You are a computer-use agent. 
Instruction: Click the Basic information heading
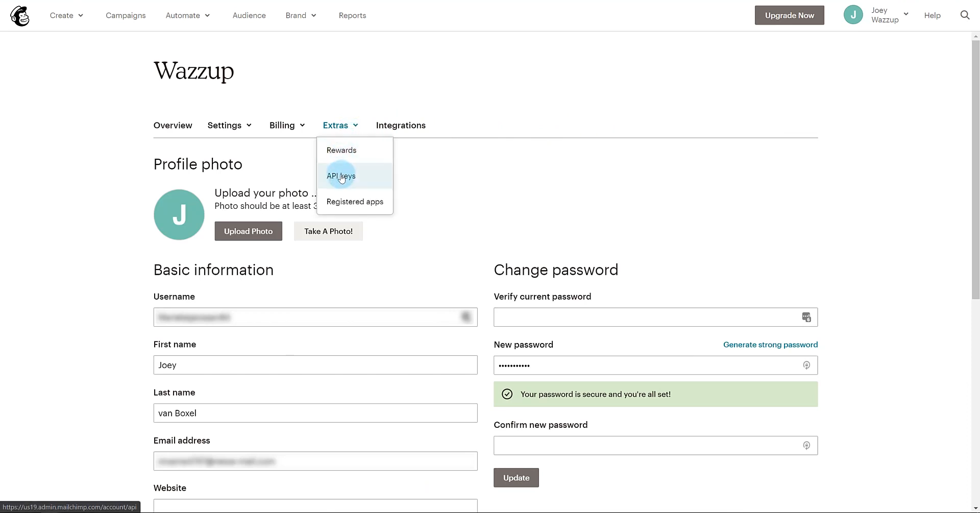click(213, 270)
